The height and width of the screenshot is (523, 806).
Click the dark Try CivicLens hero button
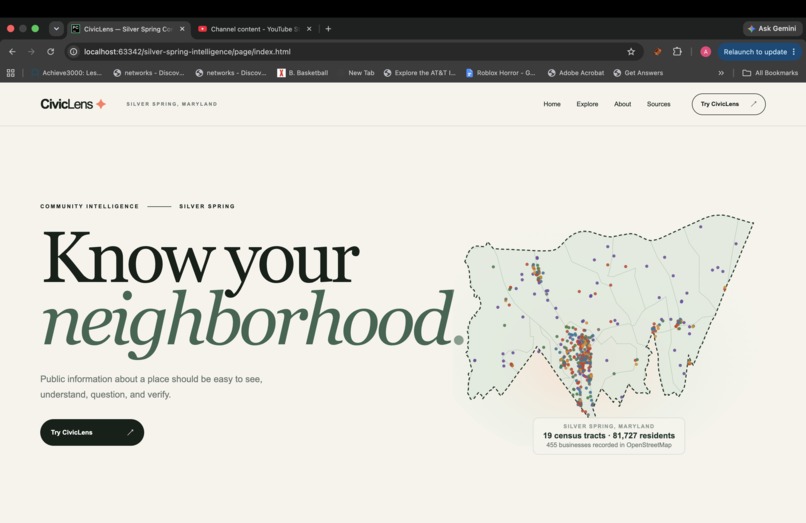click(92, 432)
